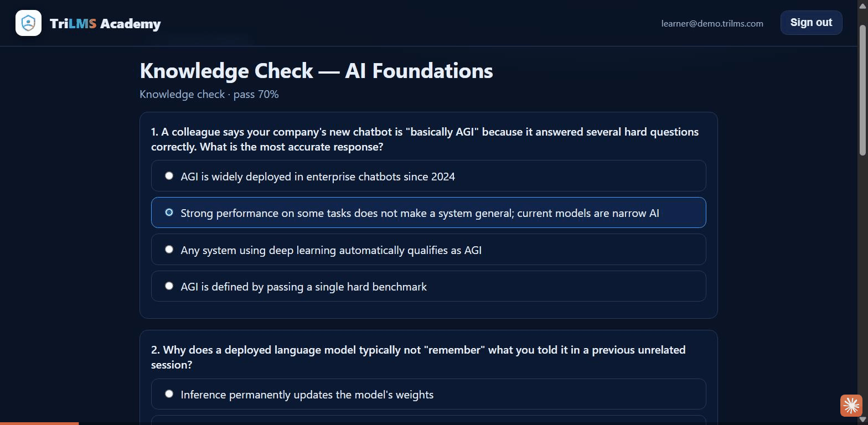Screen dimensions: 868x425
Task: Click the scrollbar up arrow
Action: [x=863, y=5]
